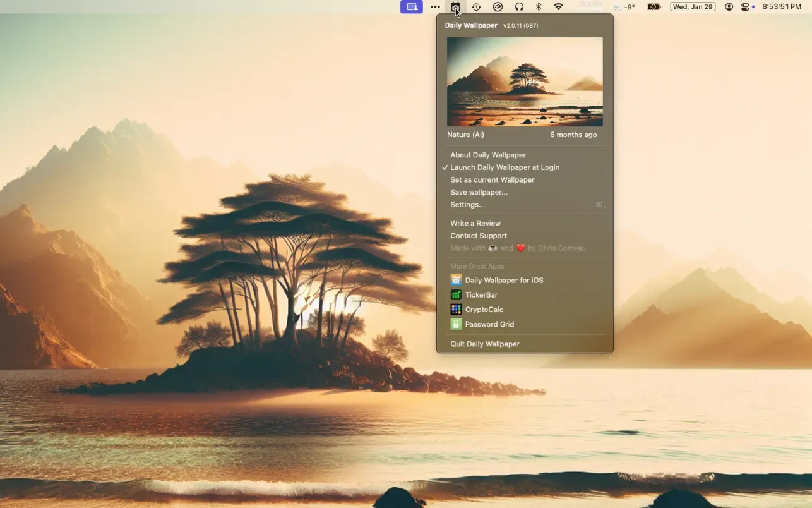Click the Nature wallpaper preview thumbnail
Image resolution: width=812 pixels, height=508 pixels.
click(525, 82)
